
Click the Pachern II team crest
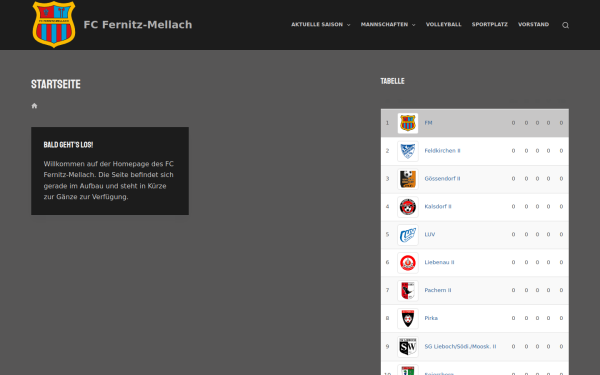408,291
